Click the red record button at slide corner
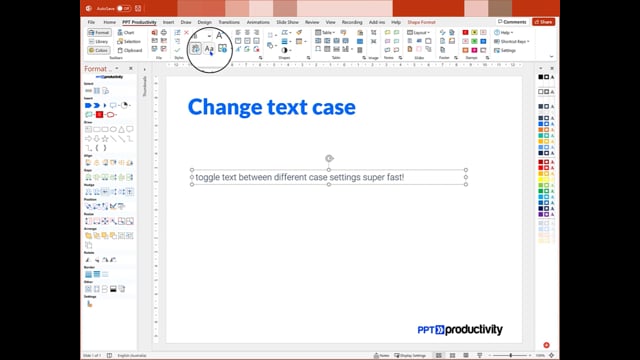Screen dimensions: 640x360 pyautogui.click(x=546, y=345)
